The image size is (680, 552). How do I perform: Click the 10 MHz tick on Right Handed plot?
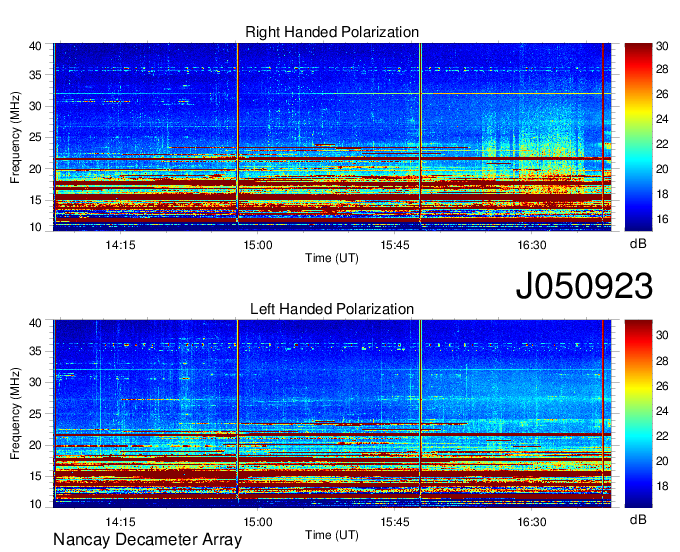click(35, 227)
